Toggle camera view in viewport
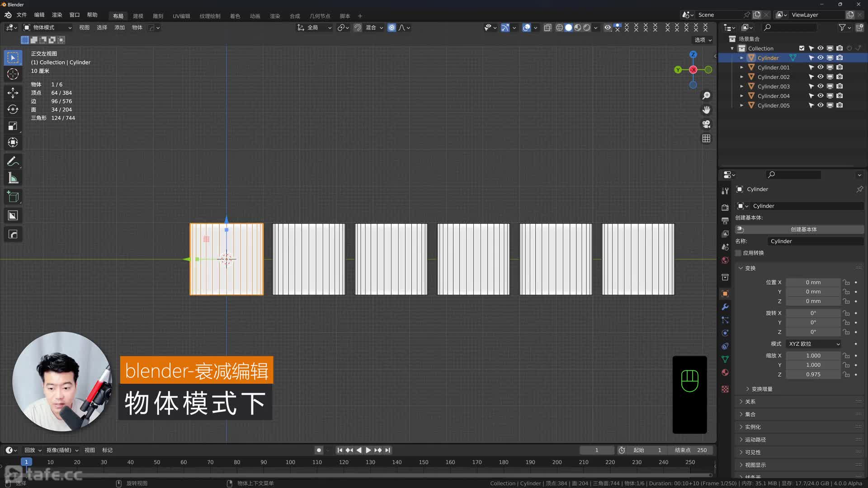 click(x=706, y=124)
